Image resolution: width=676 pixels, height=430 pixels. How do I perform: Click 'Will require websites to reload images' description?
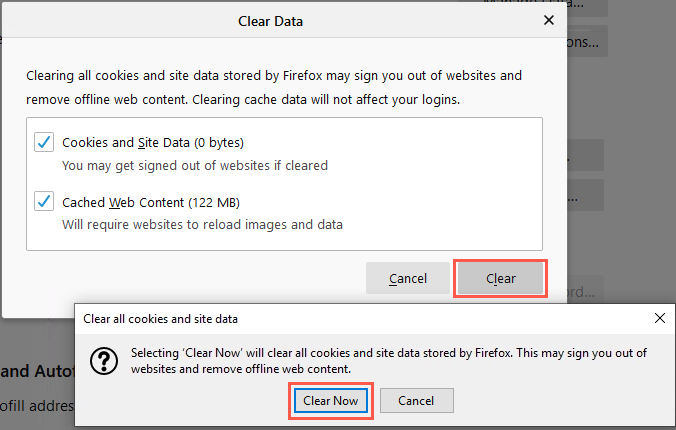(x=202, y=225)
